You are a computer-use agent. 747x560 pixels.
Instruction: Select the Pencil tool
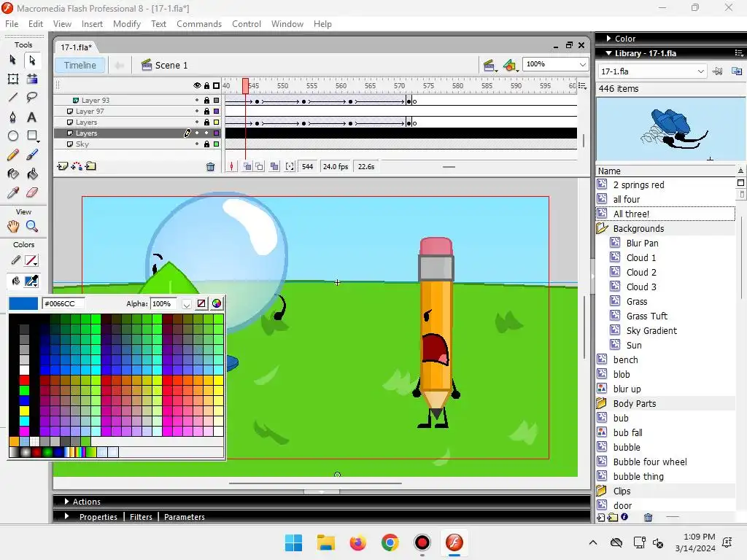(x=13, y=155)
